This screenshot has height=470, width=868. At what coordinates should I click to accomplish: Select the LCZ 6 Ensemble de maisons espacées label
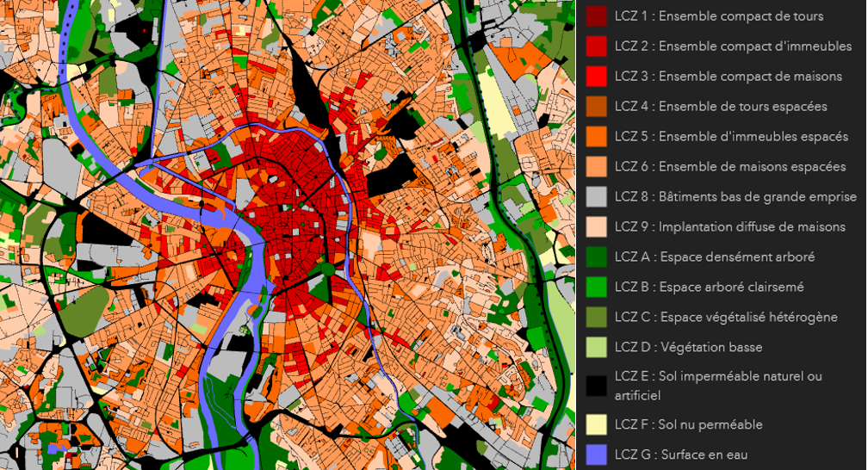(730, 167)
